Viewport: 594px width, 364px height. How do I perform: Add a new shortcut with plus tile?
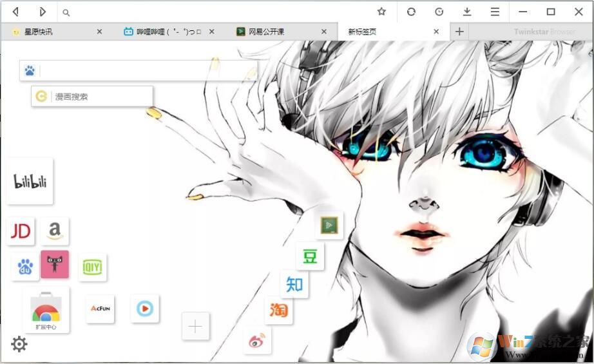(x=195, y=326)
